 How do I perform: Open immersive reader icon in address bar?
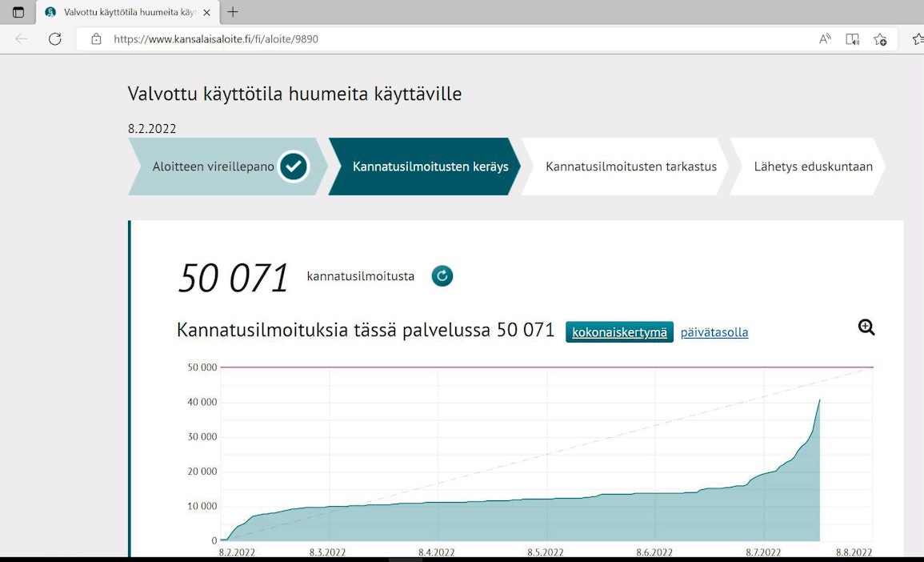pos(853,38)
